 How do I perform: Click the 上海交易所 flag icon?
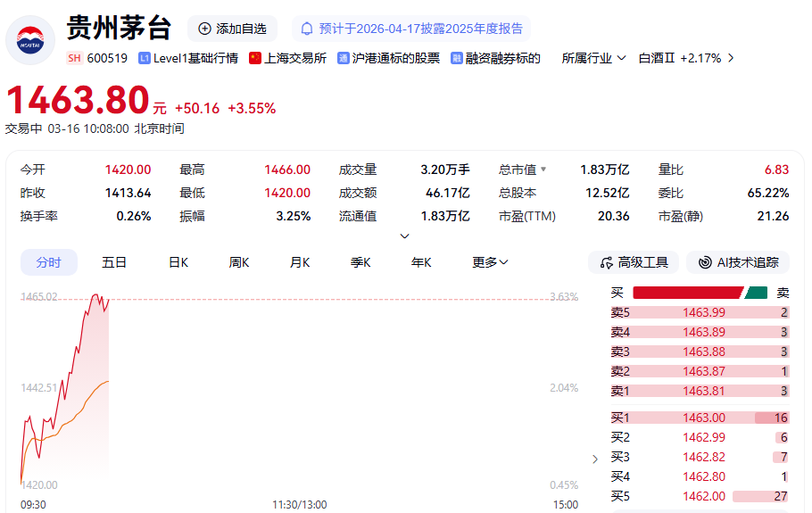pos(255,58)
